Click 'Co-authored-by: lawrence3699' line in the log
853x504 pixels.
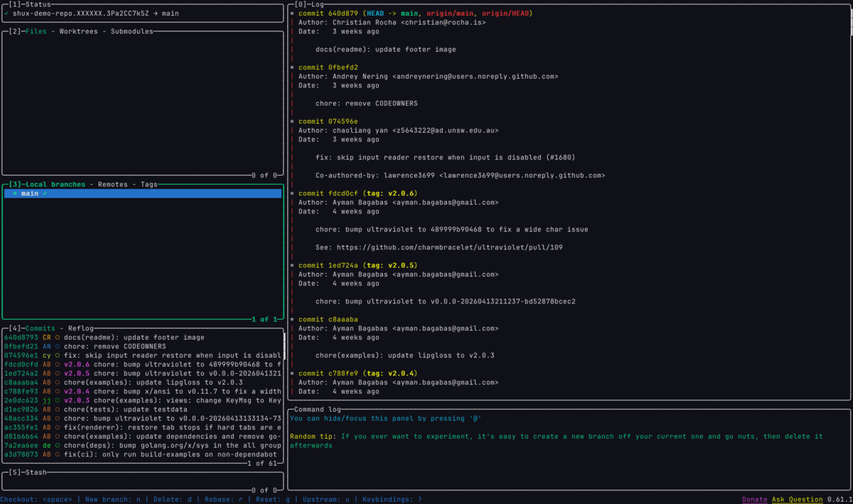click(460, 175)
